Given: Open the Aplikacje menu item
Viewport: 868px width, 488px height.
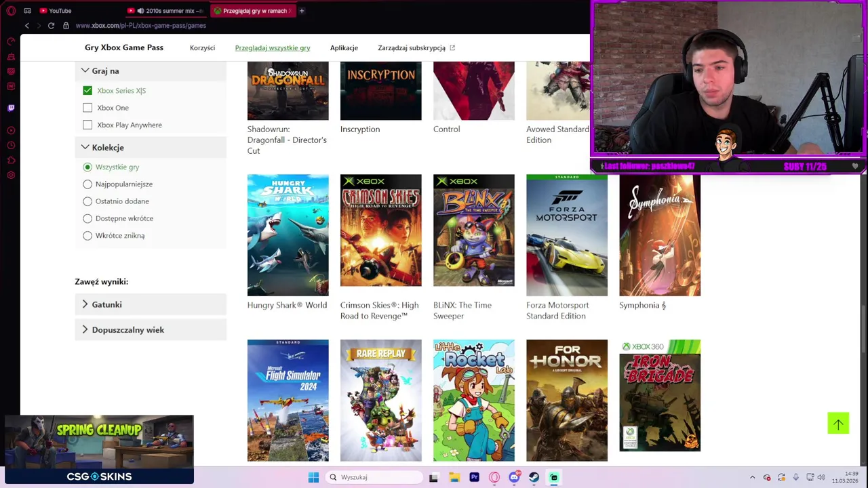Looking at the screenshot, I should (344, 47).
